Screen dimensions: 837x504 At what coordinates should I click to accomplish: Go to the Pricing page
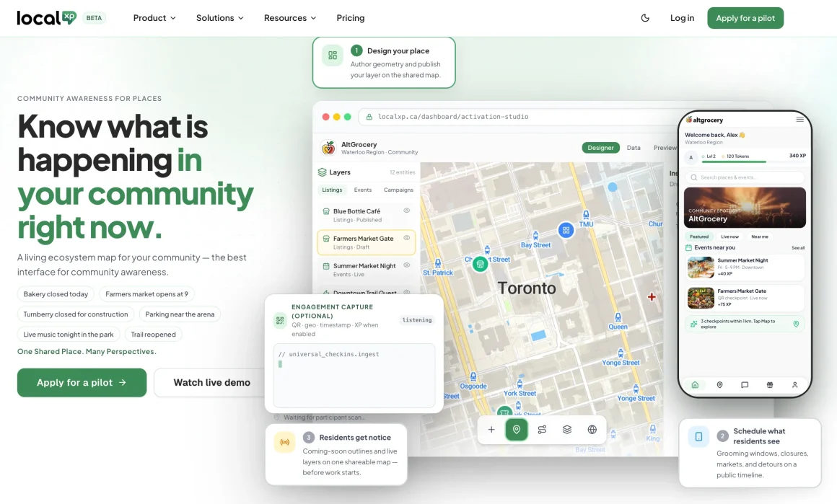coord(350,17)
